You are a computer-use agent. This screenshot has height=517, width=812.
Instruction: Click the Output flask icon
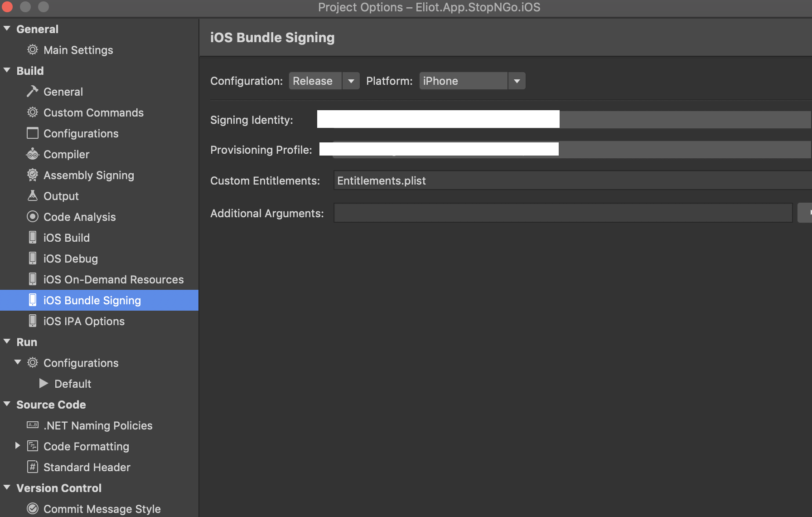point(33,196)
